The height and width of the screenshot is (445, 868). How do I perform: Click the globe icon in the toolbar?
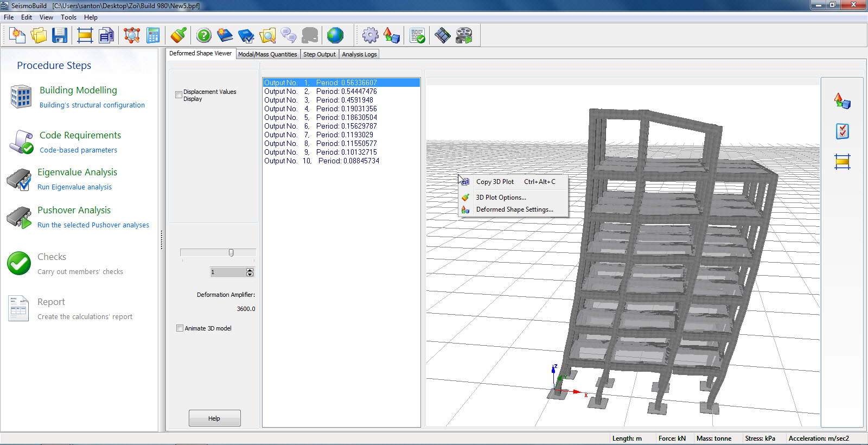[x=335, y=36]
